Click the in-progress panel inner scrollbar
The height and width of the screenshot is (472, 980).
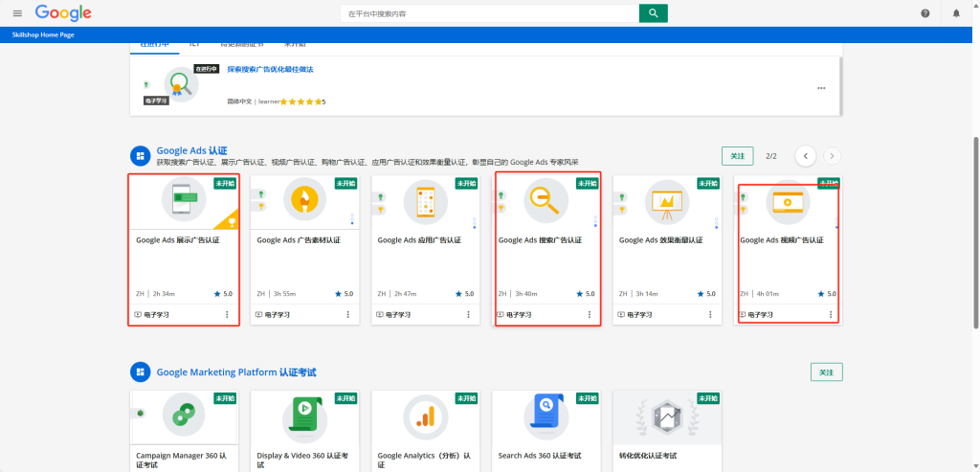pos(840,86)
